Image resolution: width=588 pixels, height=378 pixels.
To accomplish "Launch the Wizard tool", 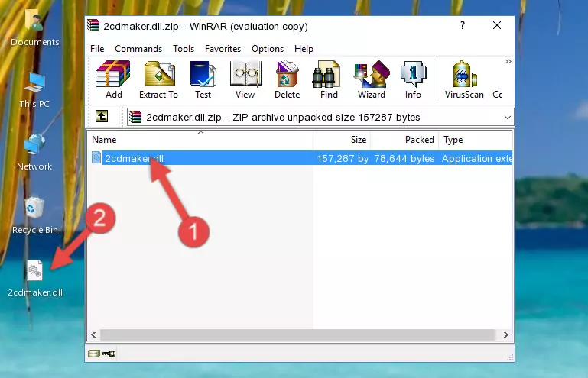I will [372, 79].
